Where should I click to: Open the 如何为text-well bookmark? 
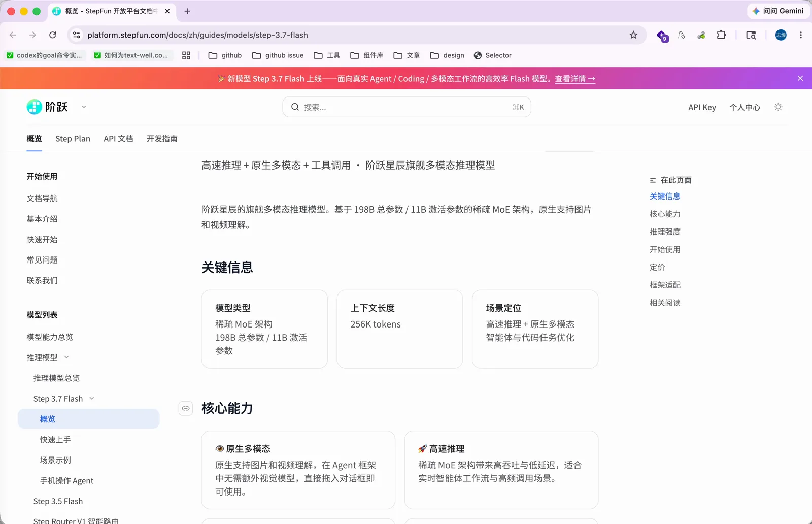tap(131, 55)
